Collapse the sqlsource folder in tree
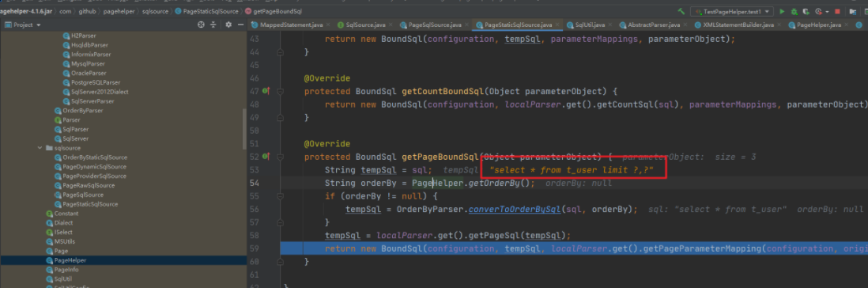The height and width of the screenshot is (288, 868). click(x=40, y=148)
